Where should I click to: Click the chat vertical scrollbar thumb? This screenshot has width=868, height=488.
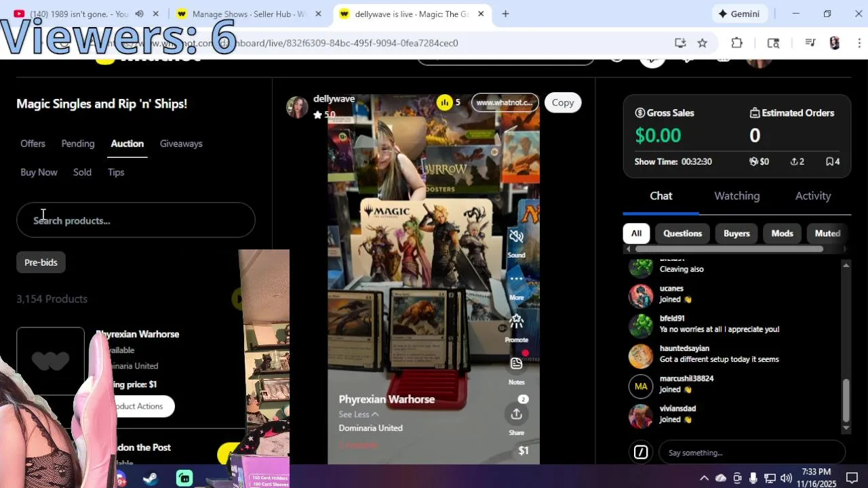846,400
